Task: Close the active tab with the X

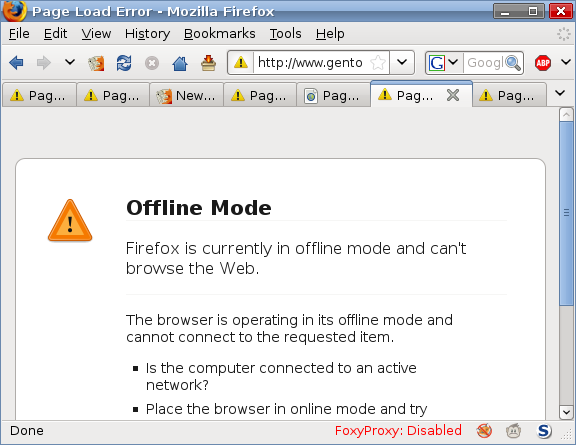Action: pyautogui.click(x=453, y=95)
